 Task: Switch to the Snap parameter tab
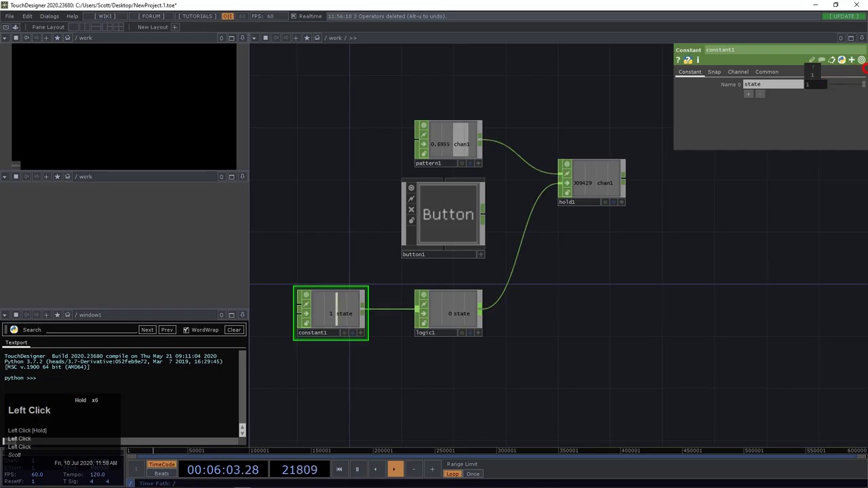click(x=715, y=72)
